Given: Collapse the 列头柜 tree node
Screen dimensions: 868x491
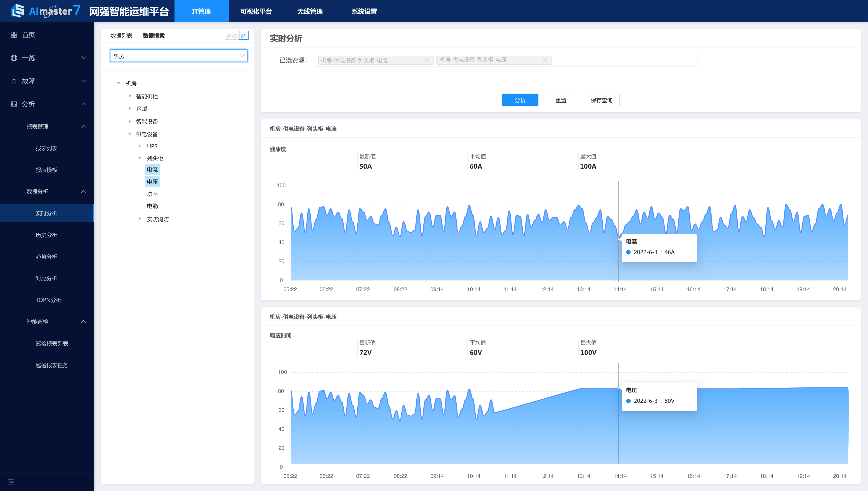Looking at the screenshot, I should pyautogui.click(x=139, y=158).
